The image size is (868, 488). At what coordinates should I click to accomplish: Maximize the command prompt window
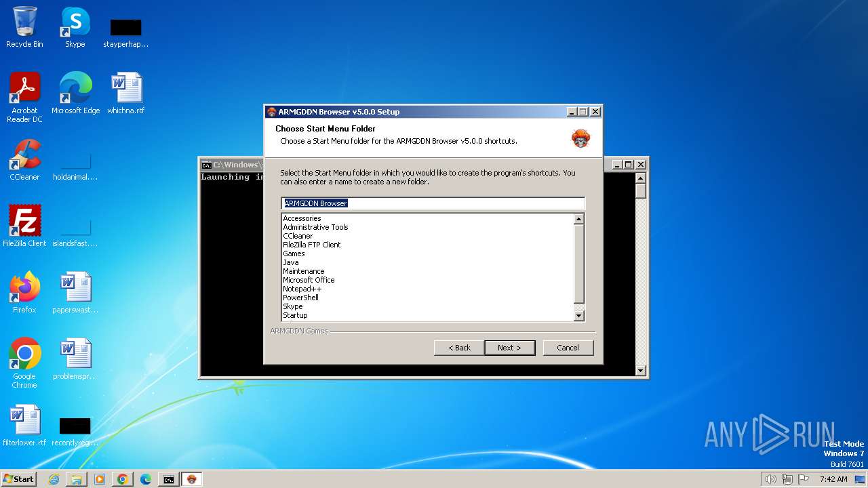629,165
